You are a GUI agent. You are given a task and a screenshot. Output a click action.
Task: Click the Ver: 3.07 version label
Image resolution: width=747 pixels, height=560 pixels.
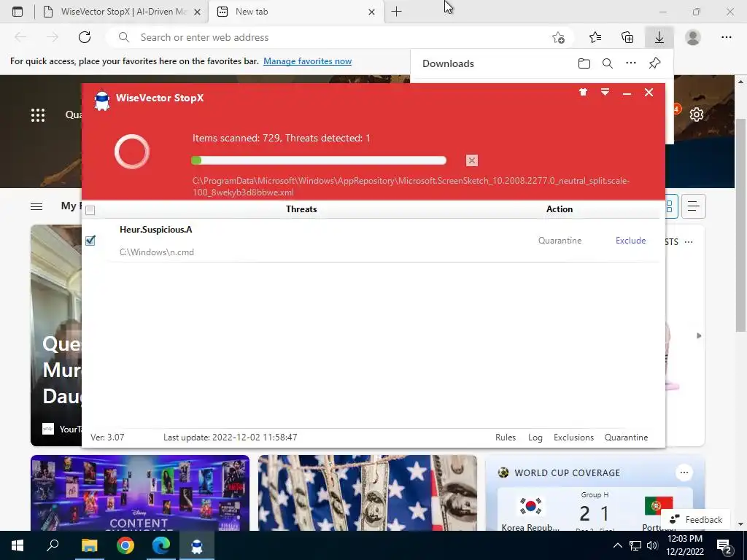(107, 437)
